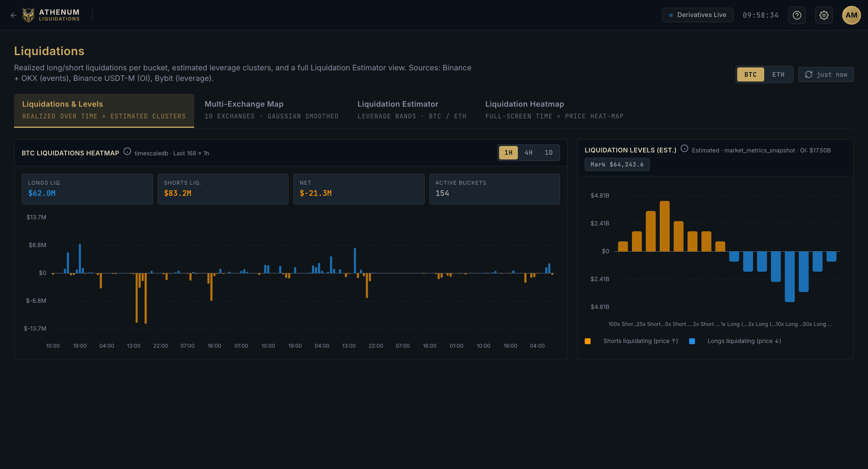868x469 pixels.
Task: Click the Active Buckets 154 card
Action: coord(494,189)
